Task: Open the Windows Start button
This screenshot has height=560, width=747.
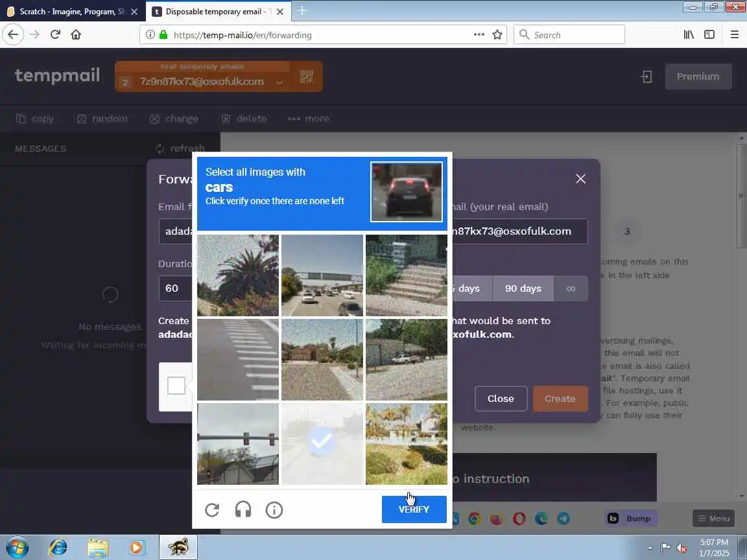Action: [18, 547]
